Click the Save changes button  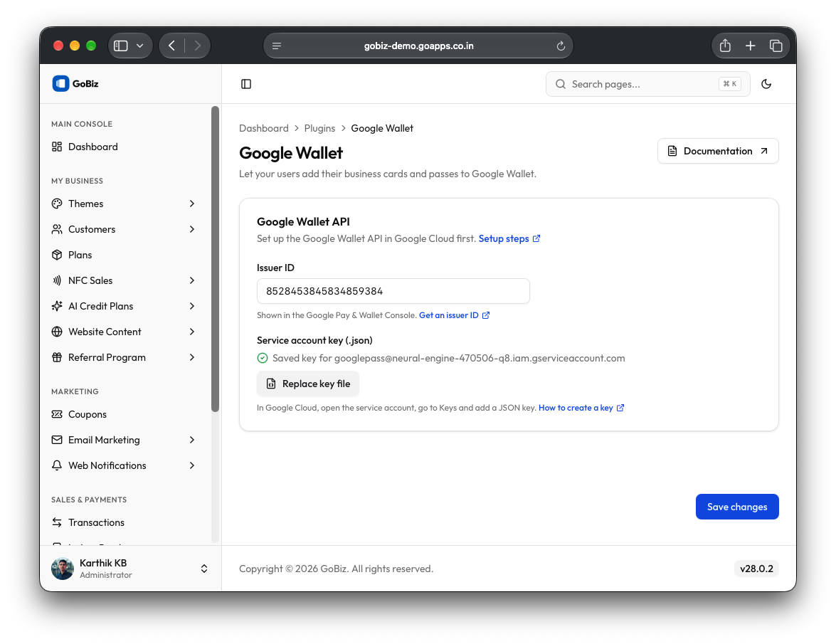tap(737, 507)
